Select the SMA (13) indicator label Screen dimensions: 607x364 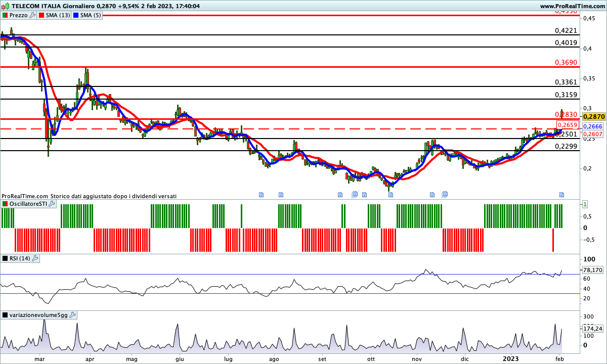click(58, 15)
